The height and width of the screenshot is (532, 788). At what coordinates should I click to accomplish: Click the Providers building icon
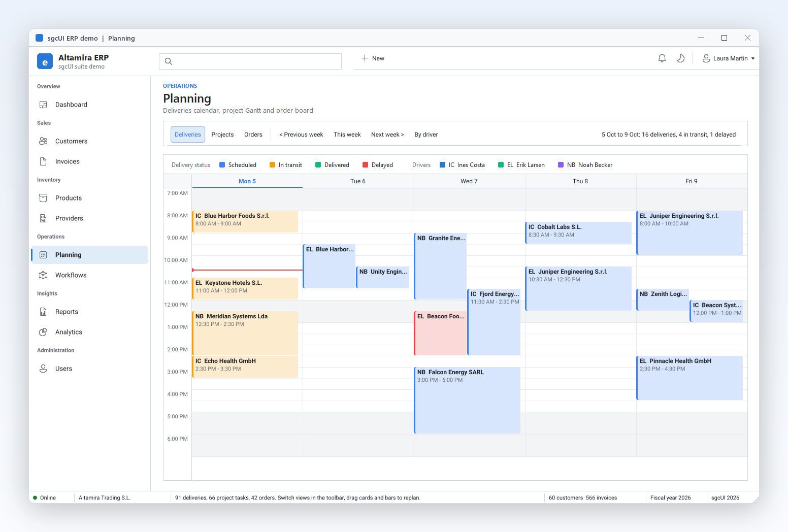[43, 218]
